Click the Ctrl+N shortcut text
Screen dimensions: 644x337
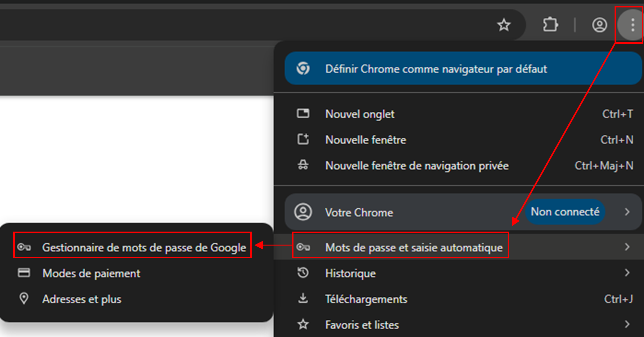point(617,140)
